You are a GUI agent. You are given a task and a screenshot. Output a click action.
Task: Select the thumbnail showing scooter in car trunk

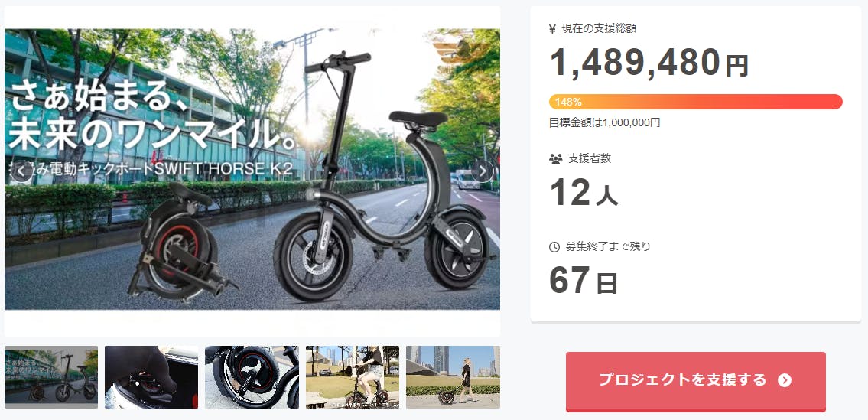151,377
